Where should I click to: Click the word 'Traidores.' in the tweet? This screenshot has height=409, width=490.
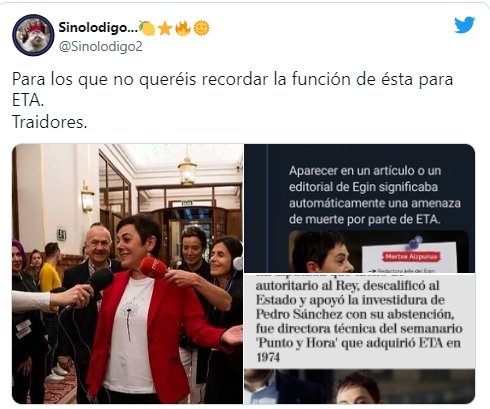click(50, 122)
